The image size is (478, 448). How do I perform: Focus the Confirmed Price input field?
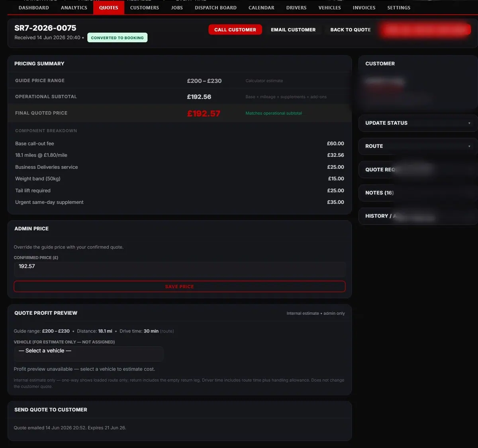[180, 269]
